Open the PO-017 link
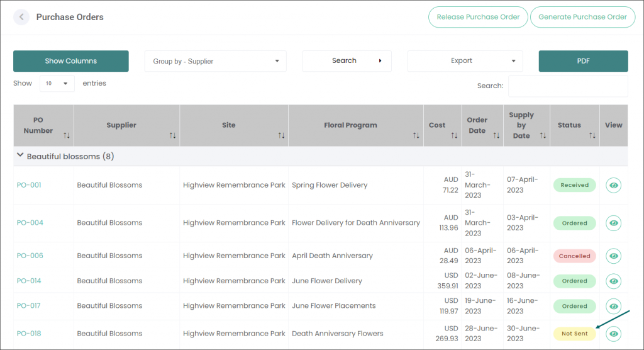 coord(28,306)
